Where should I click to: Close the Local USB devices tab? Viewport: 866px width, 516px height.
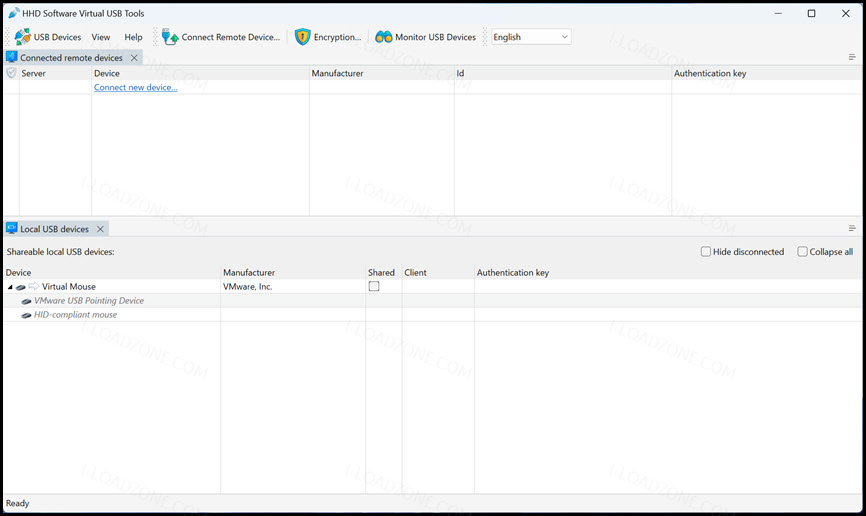point(100,229)
